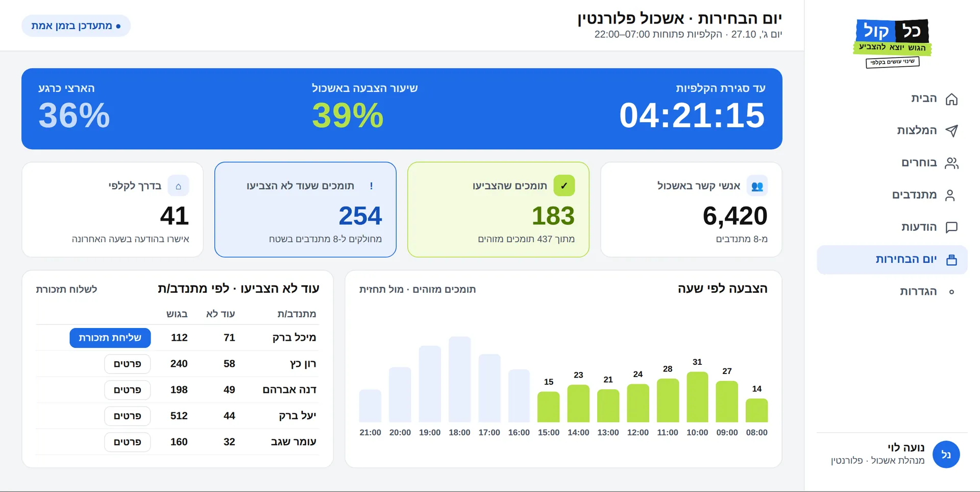Open the הבית home icon

coord(951,99)
